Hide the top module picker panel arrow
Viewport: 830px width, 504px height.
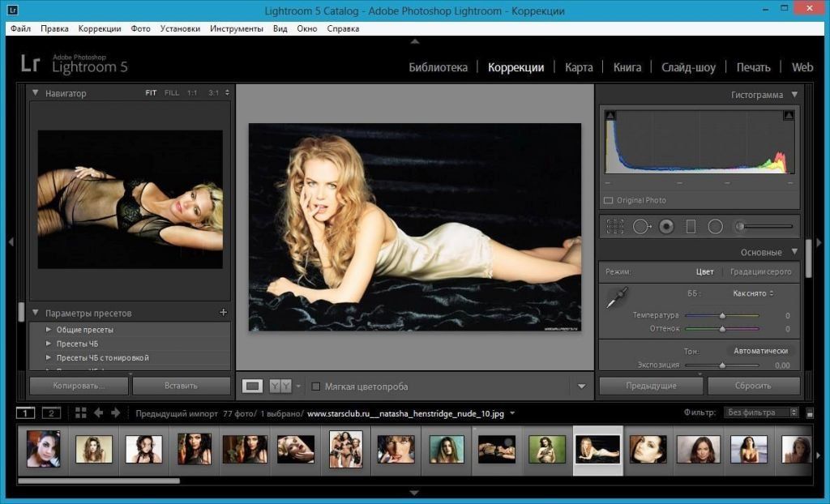click(415, 41)
